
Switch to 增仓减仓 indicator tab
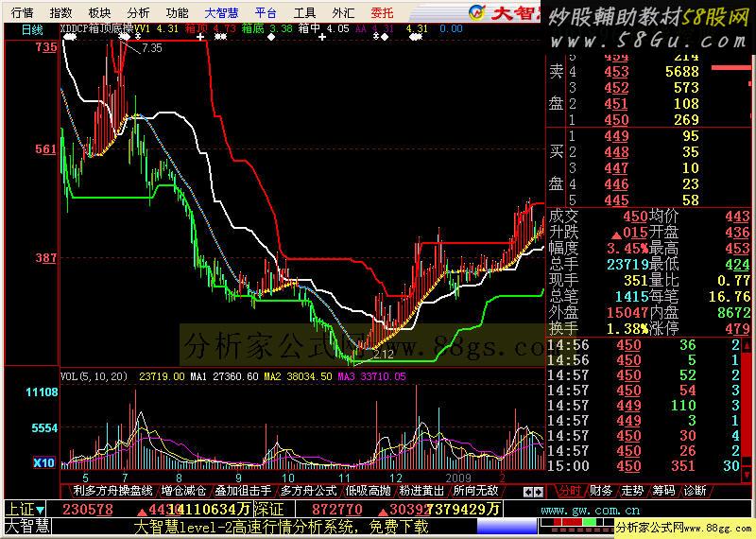[x=183, y=491]
